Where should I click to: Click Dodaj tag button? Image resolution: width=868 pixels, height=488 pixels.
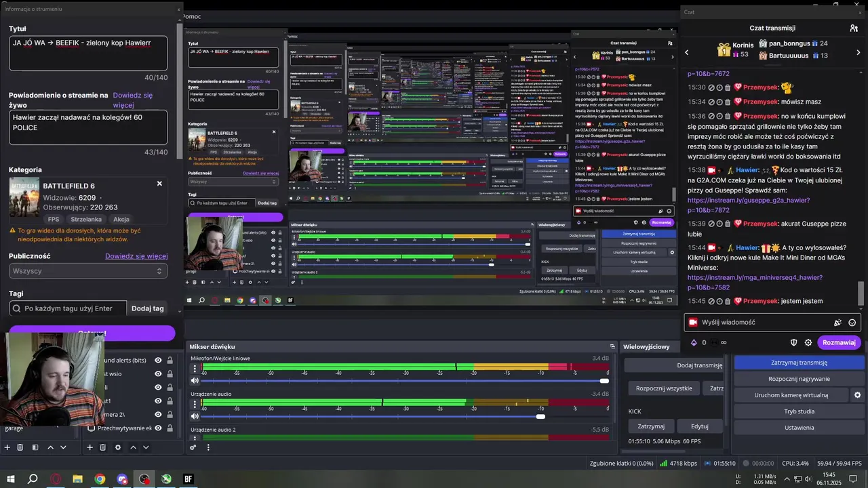(148, 308)
